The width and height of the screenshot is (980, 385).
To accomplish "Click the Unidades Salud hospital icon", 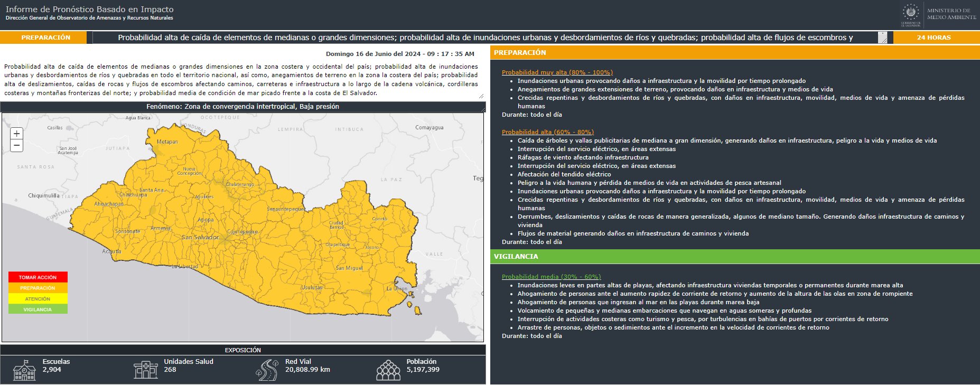I will click(x=146, y=370).
